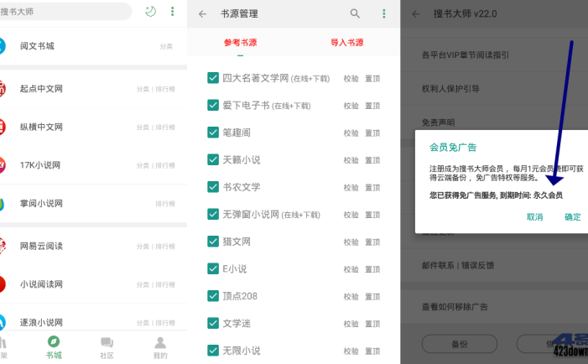The image size is (588, 364).
Task: Open 排行榜 link for 掌阅小说网
Action: click(165, 204)
